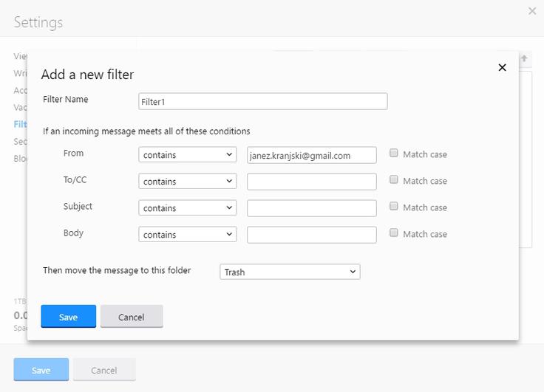
Task: Enable Match case for Body condition
Action: (393, 233)
